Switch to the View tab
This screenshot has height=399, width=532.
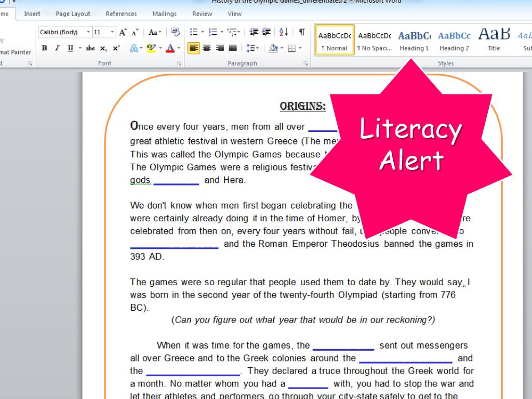click(234, 14)
